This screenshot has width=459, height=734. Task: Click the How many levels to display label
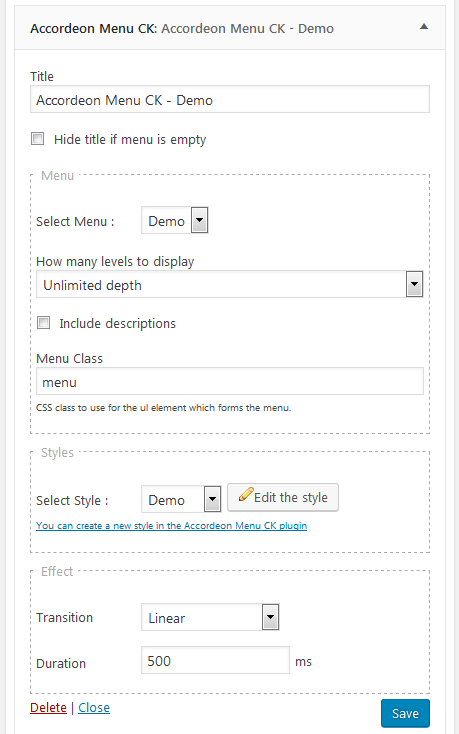pyautogui.click(x=115, y=262)
